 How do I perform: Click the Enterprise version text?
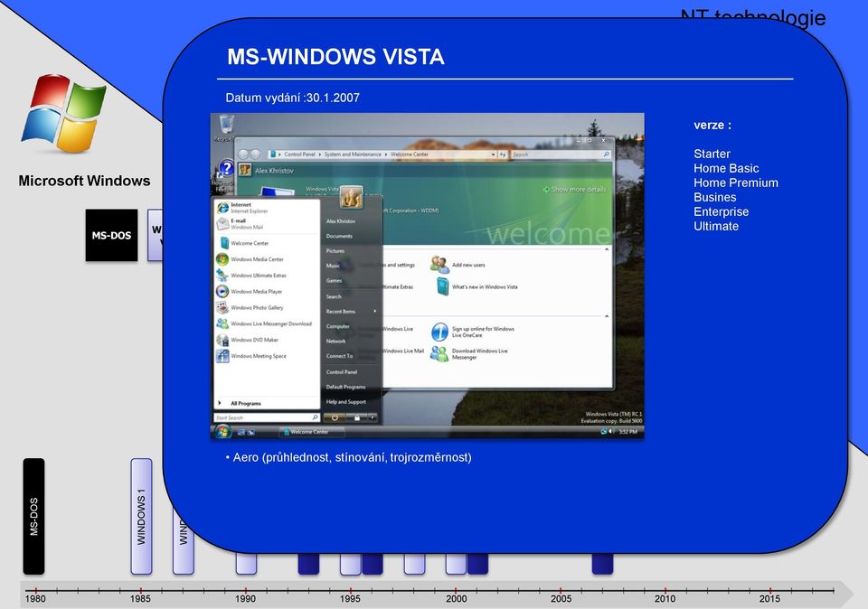(x=721, y=211)
